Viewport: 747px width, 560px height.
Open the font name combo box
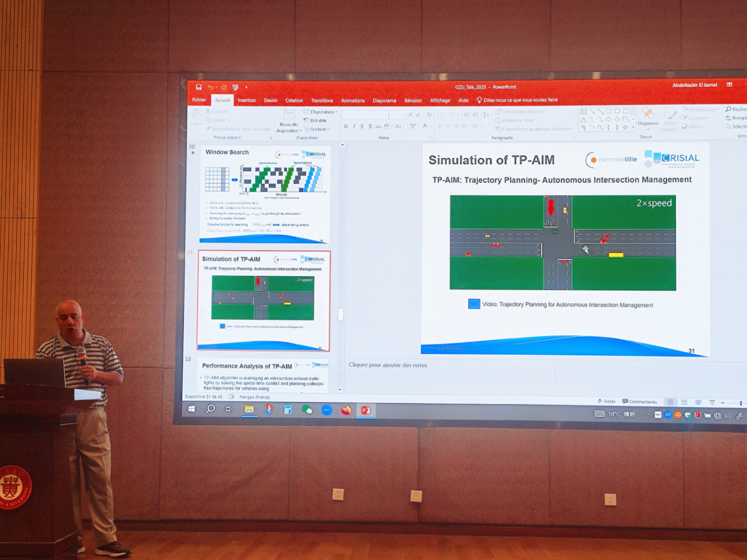coord(365,115)
